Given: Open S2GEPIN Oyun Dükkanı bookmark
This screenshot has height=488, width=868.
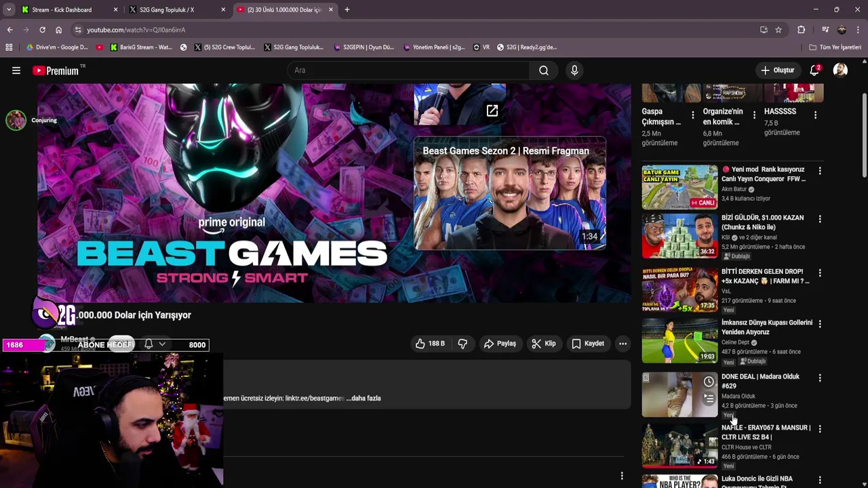Looking at the screenshot, I should click(x=363, y=47).
